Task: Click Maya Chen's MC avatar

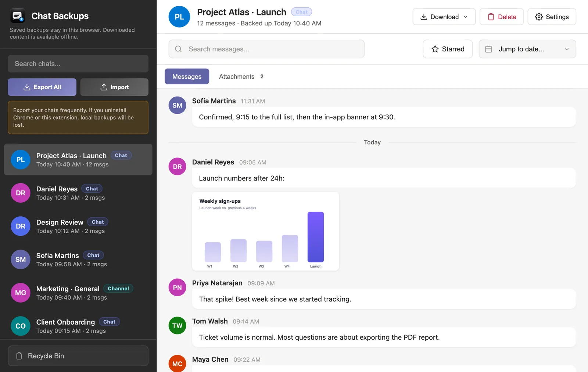Action: [178, 364]
